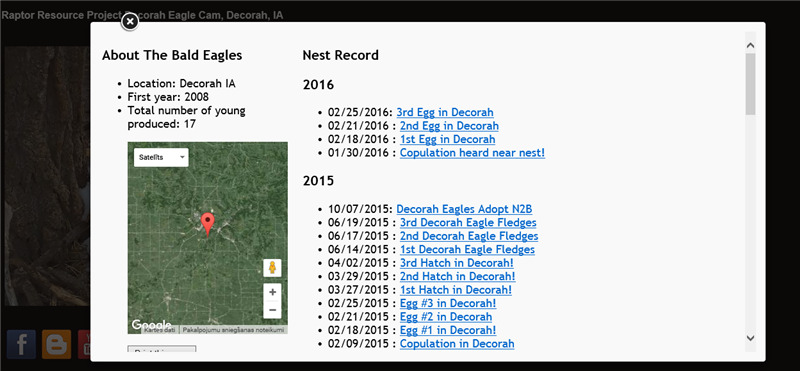This screenshot has height=371, width=800.
Task: Zoom out on the map
Action: [272, 310]
